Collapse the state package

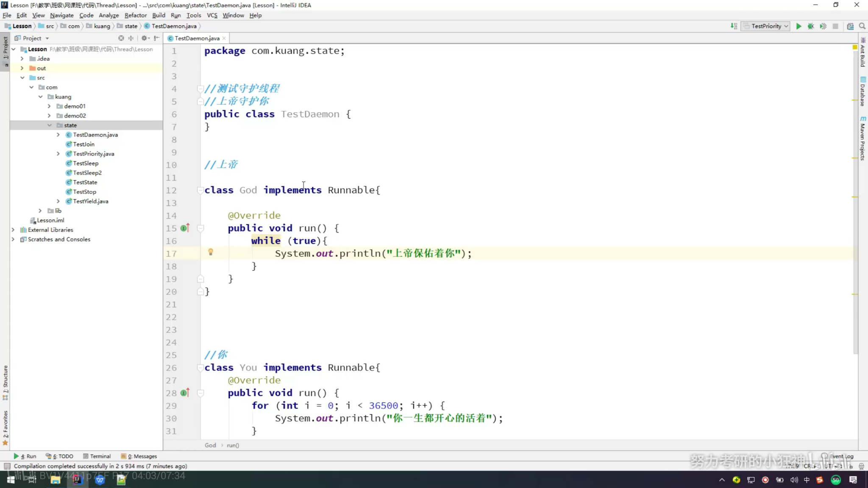[x=49, y=125]
